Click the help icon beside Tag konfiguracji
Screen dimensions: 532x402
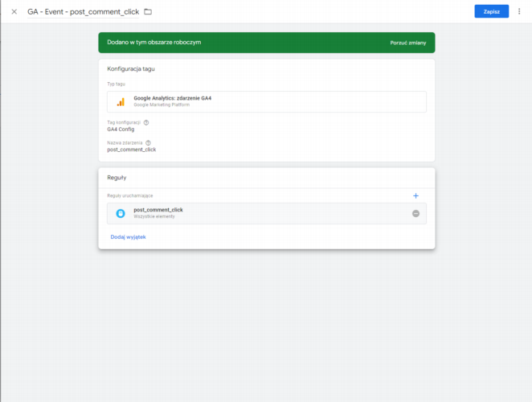tap(146, 122)
